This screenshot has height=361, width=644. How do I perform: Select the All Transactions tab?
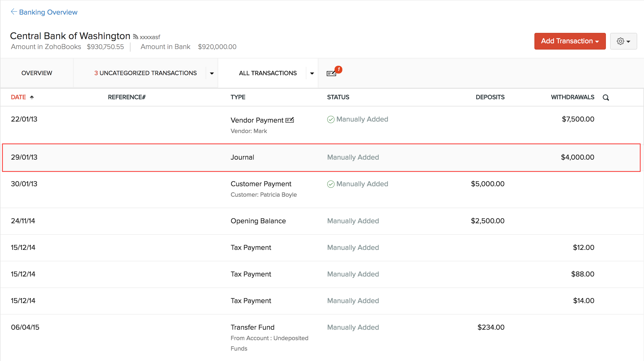click(x=267, y=73)
